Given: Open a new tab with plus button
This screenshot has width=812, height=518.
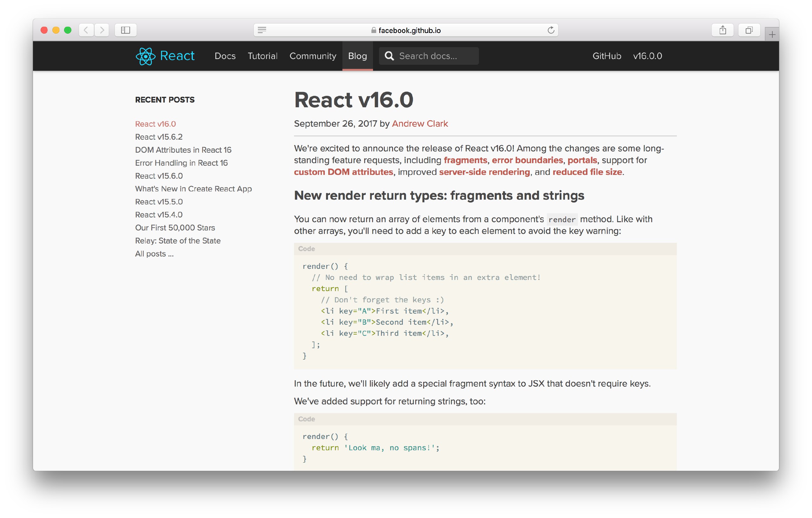Looking at the screenshot, I should pyautogui.click(x=772, y=34).
